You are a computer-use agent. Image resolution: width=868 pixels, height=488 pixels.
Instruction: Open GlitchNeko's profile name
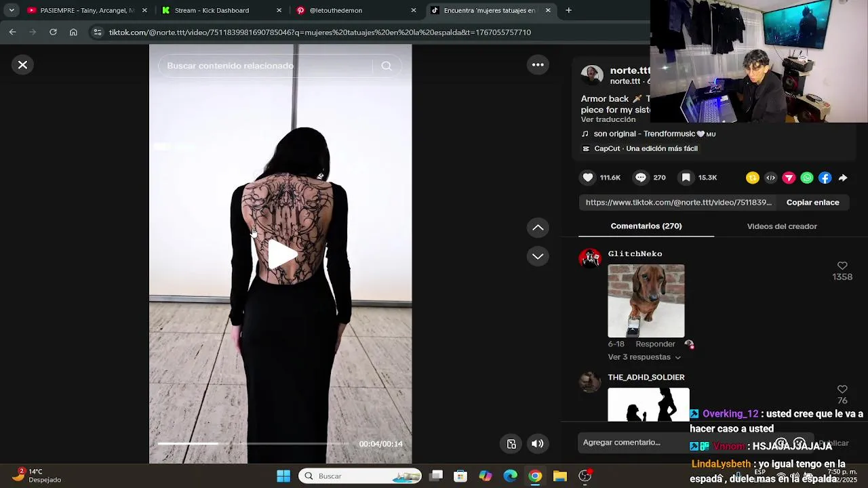click(635, 253)
